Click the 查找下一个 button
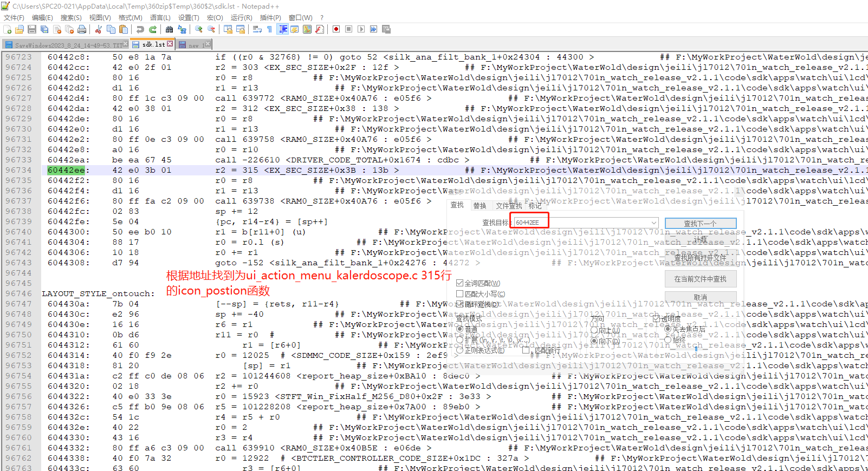Image resolution: width=868 pixels, height=471 pixels. point(701,223)
